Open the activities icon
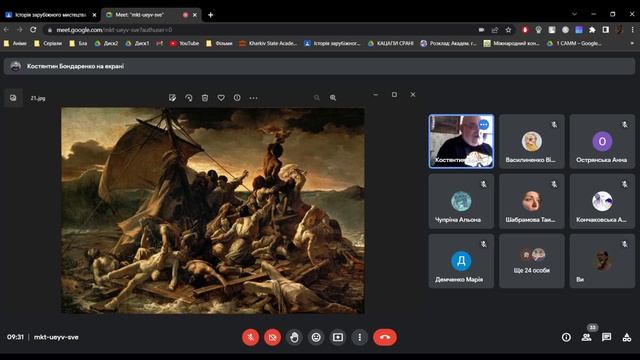640x360 pixels. point(627,337)
